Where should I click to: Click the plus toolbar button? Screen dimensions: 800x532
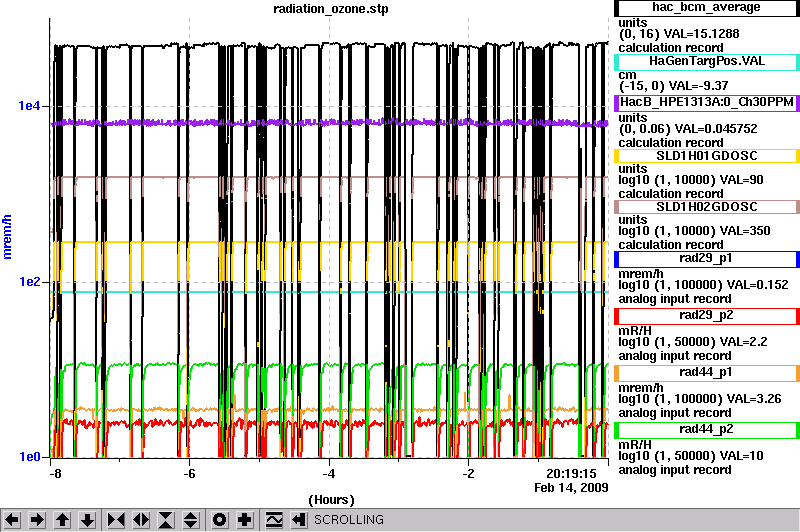[x=245, y=520]
